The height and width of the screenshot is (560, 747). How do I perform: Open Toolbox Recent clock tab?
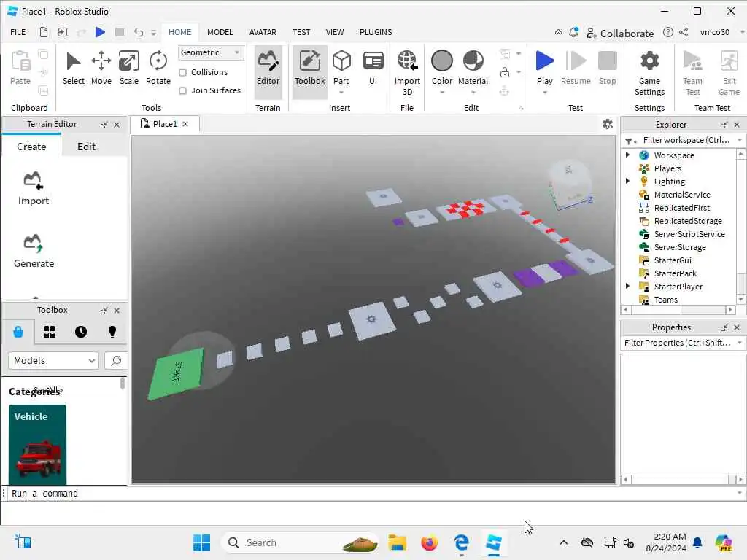click(x=81, y=332)
